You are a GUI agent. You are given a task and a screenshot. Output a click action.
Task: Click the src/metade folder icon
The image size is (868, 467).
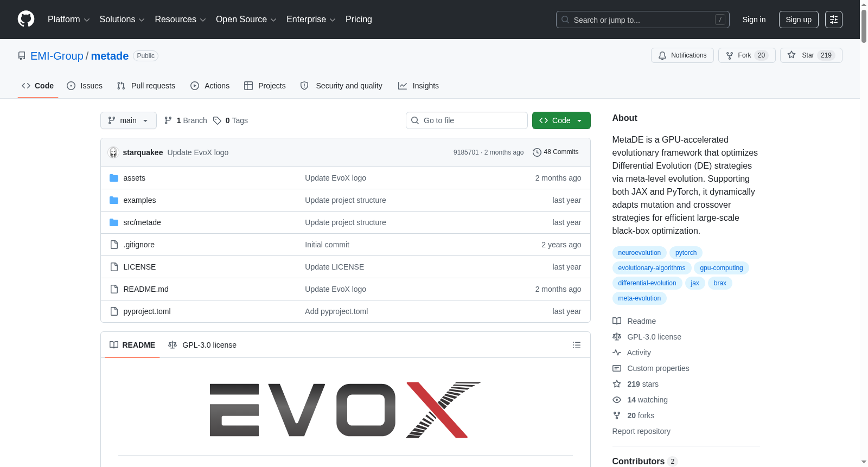point(114,222)
